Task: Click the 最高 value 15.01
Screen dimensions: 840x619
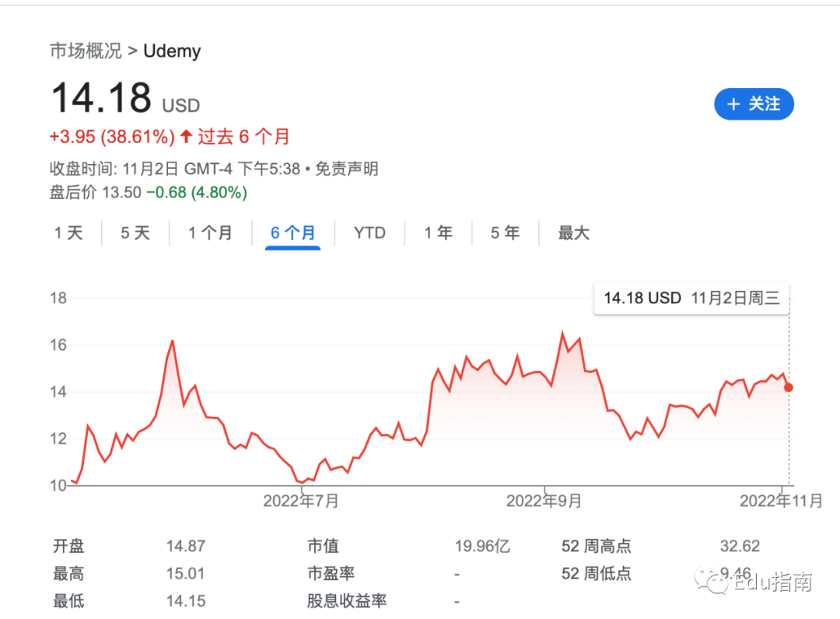Action: [x=185, y=573]
